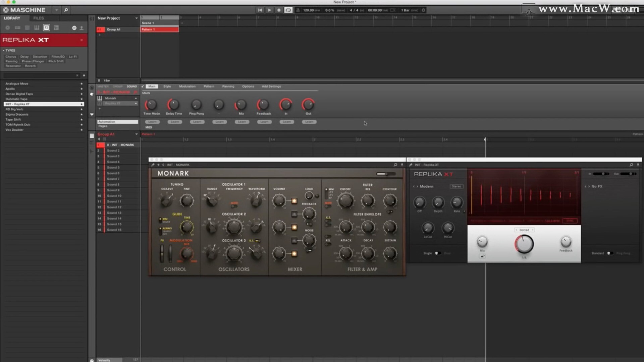Open the Maschine header menu arrow
644x362 pixels.
[x=56, y=10]
